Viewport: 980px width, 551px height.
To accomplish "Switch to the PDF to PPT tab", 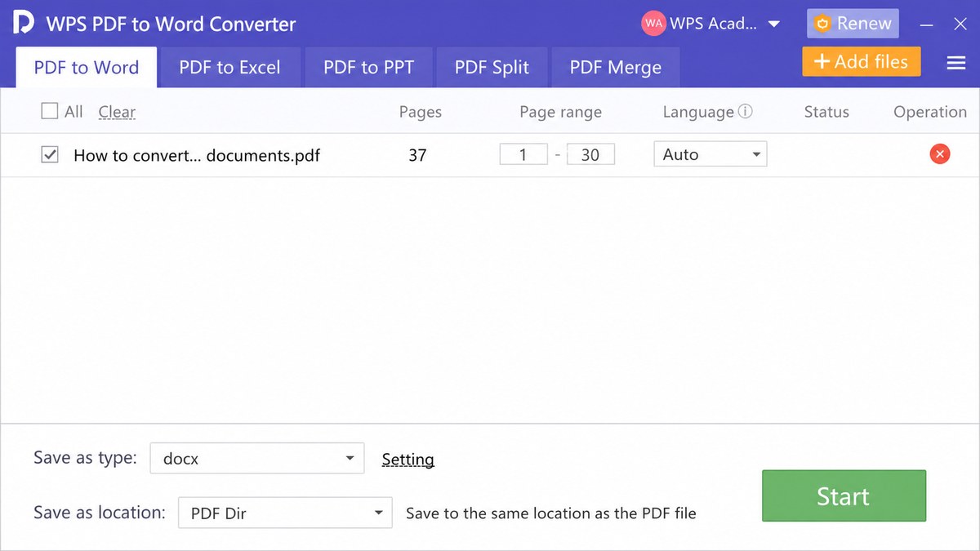I will coord(369,67).
